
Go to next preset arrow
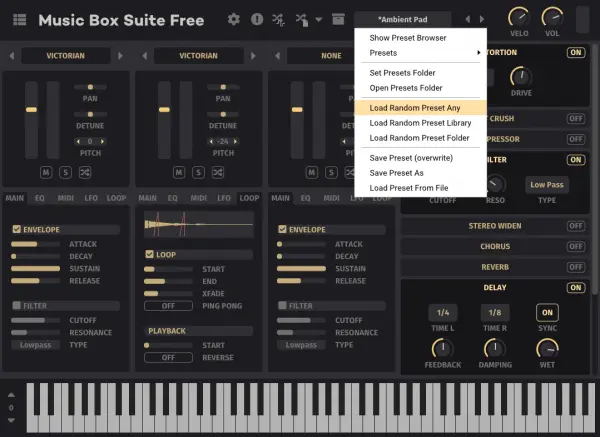point(482,19)
